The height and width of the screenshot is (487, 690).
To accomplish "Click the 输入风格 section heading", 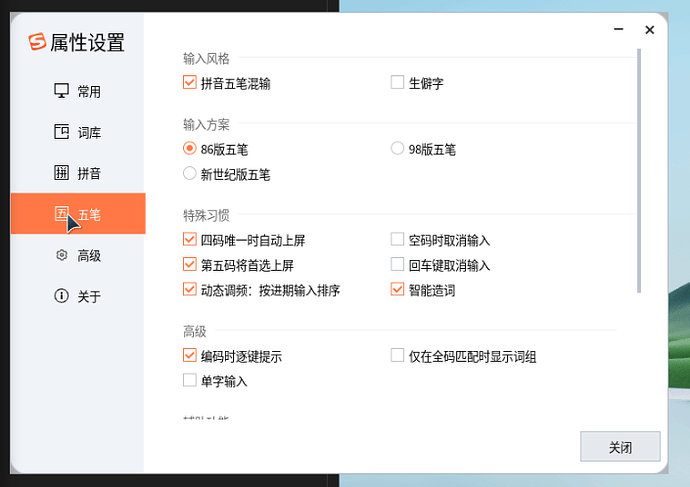I will point(206,59).
